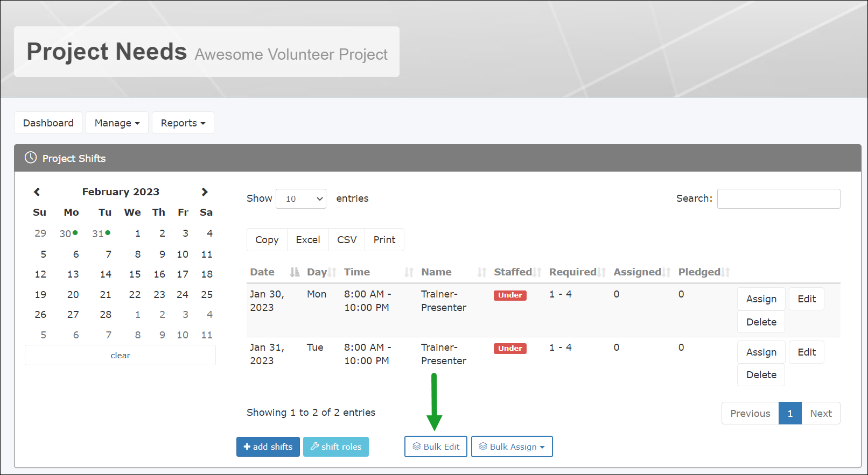Edit the Jan 31 shift
This screenshot has width=868, height=475.
[x=807, y=352]
